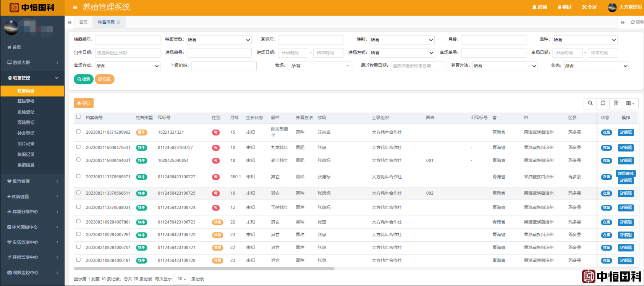Toggle the table card view icon
644x286 pixels.
point(616,103)
